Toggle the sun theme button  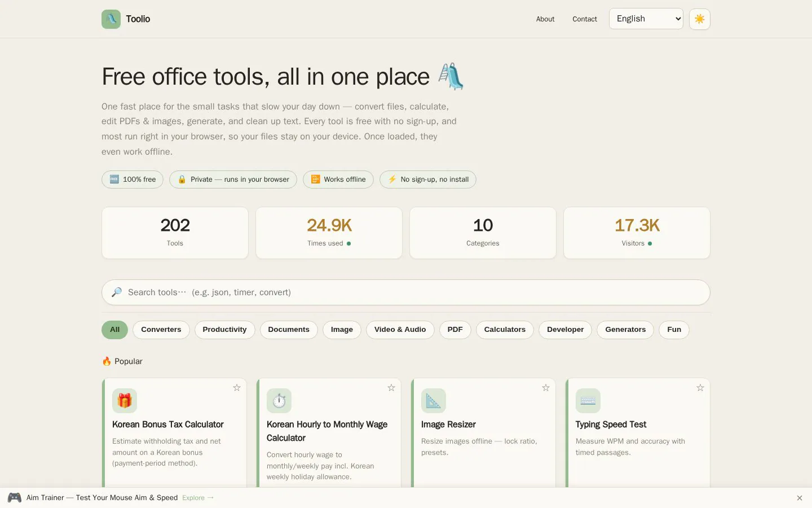(x=699, y=19)
